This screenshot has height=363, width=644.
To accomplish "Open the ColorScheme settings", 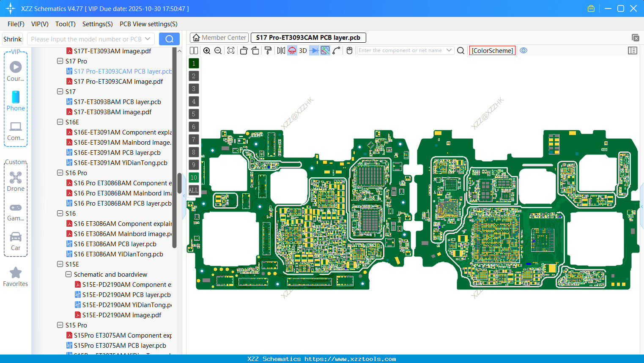I will pos(492,50).
